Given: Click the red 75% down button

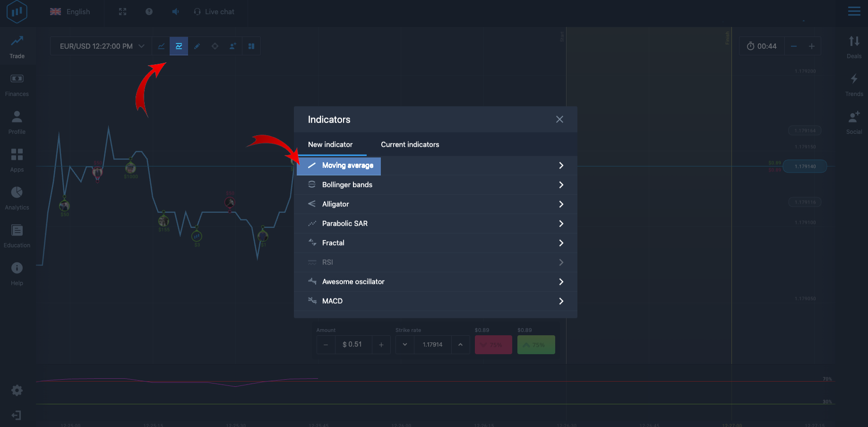Looking at the screenshot, I should click(x=493, y=345).
